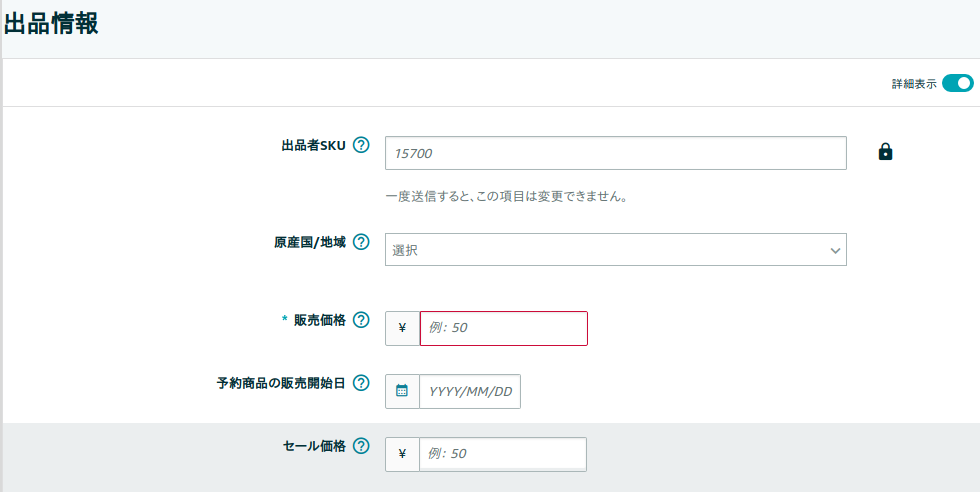This screenshot has height=492, width=980.
Task: Click the chevron arrow on the 原産国/地域 dropdown
Action: (835, 250)
